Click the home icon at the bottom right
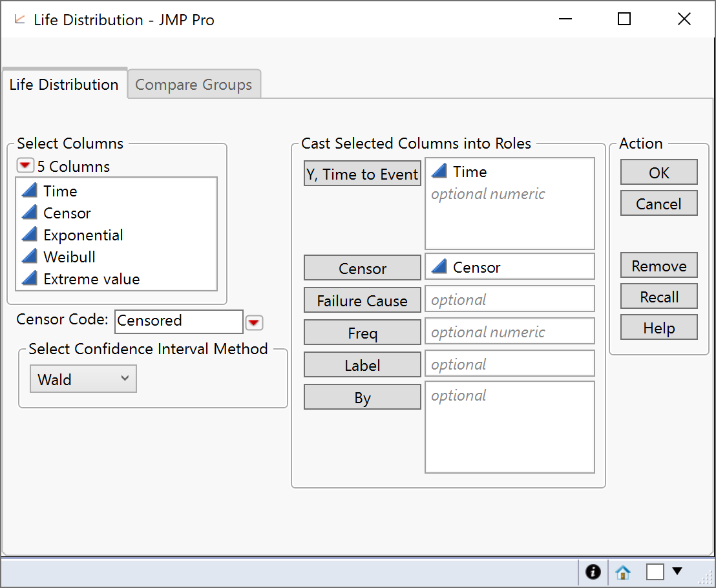This screenshot has height=588, width=716. [x=622, y=572]
